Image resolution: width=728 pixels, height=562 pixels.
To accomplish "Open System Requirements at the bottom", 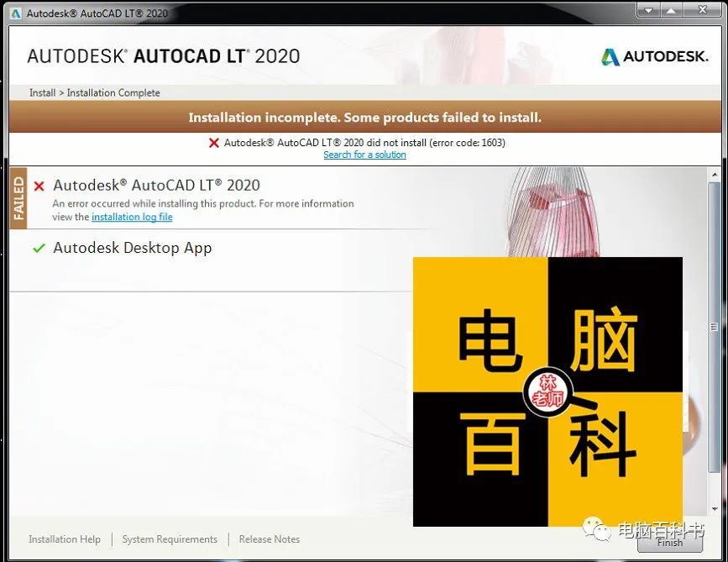I will (x=170, y=539).
